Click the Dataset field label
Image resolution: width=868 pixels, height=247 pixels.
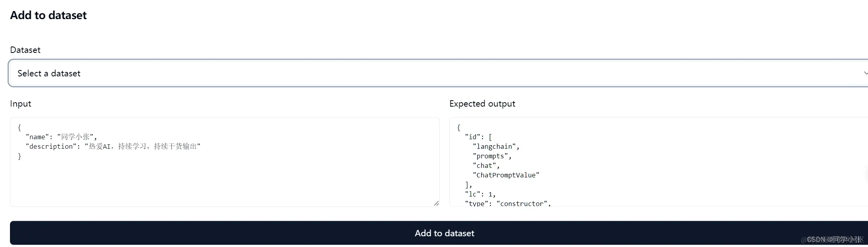click(25, 50)
